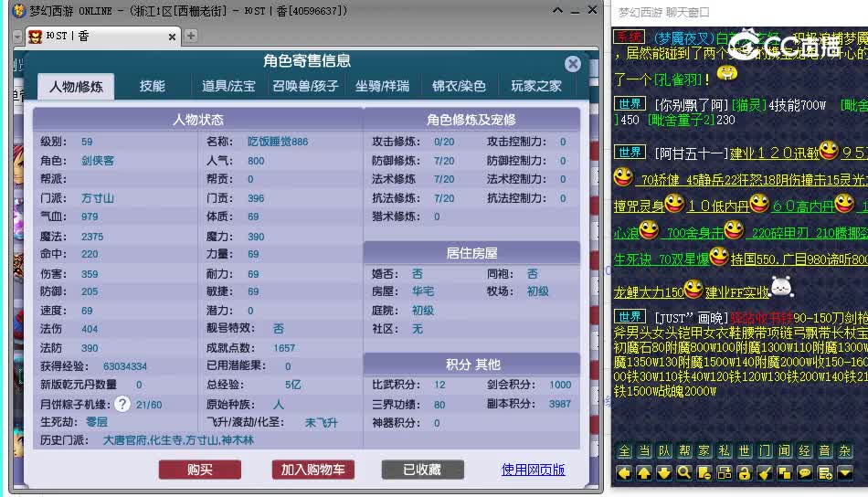868x497 pixels.
Task: Click the game logo icon in title bar
Action: click(x=19, y=11)
